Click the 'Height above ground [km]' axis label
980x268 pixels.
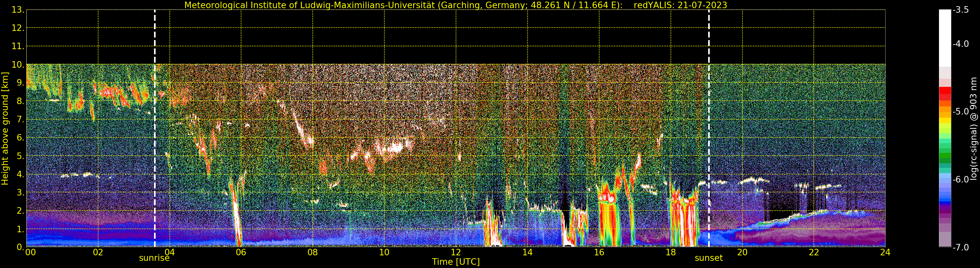(5, 128)
